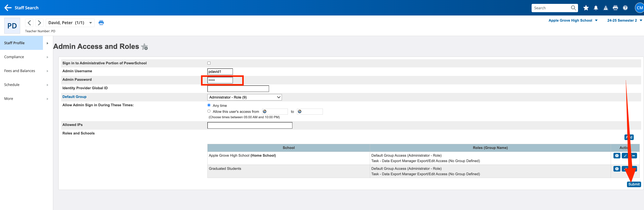Click the magnifier icon in the search box

pos(573,8)
